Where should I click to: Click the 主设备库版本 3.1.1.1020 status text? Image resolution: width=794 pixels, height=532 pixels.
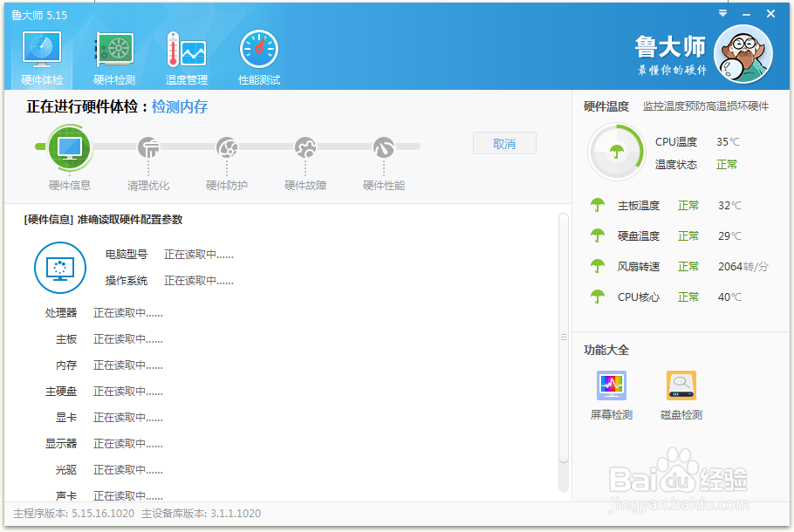(201, 514)
